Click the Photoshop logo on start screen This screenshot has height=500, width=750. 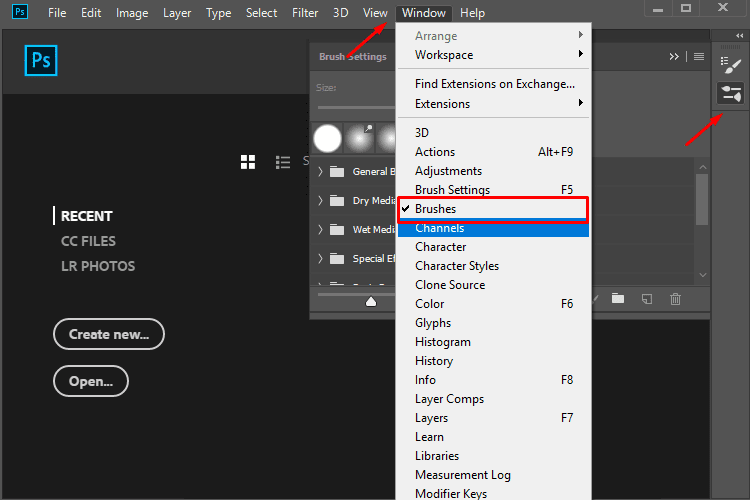click(41, 60)
